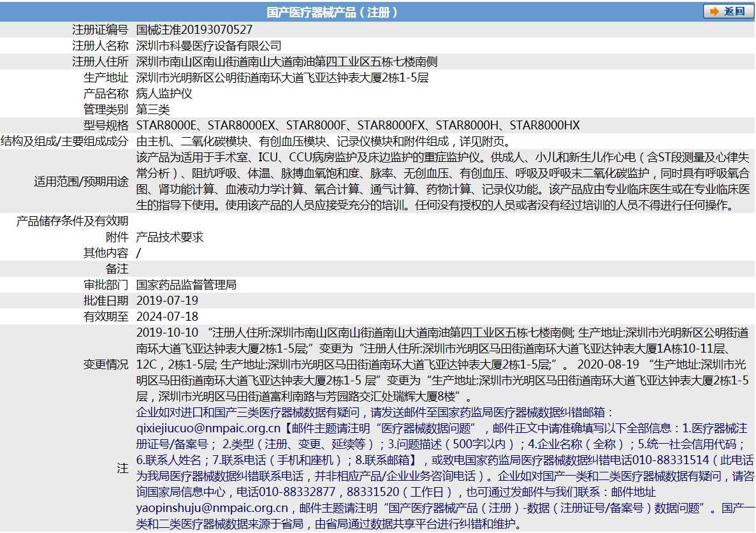
Task: Select product name 病人监护仪
Action: coord(164,93)
